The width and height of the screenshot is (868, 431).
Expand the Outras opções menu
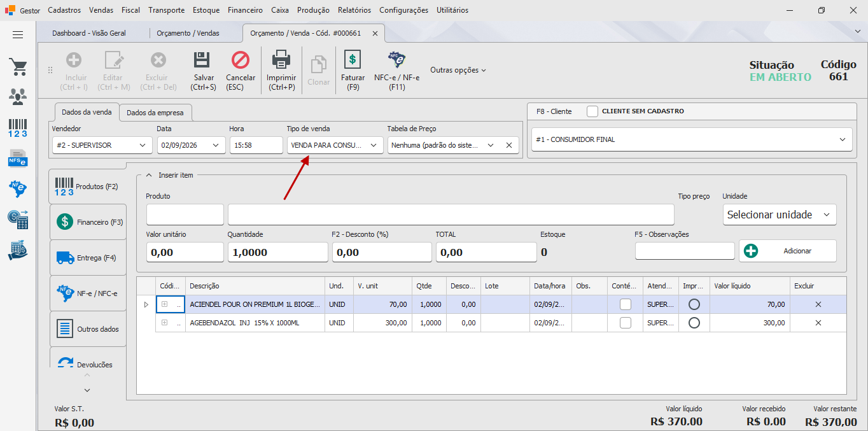point(458,70)
